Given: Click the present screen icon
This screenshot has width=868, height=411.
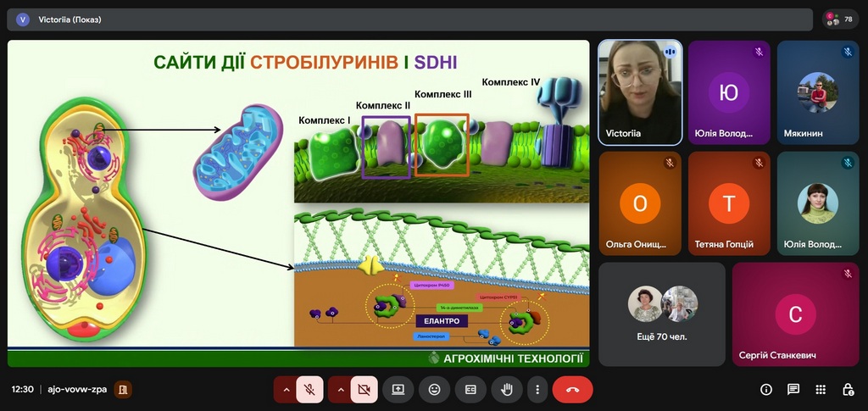Looking at the screenshot, I should point(398,390).
